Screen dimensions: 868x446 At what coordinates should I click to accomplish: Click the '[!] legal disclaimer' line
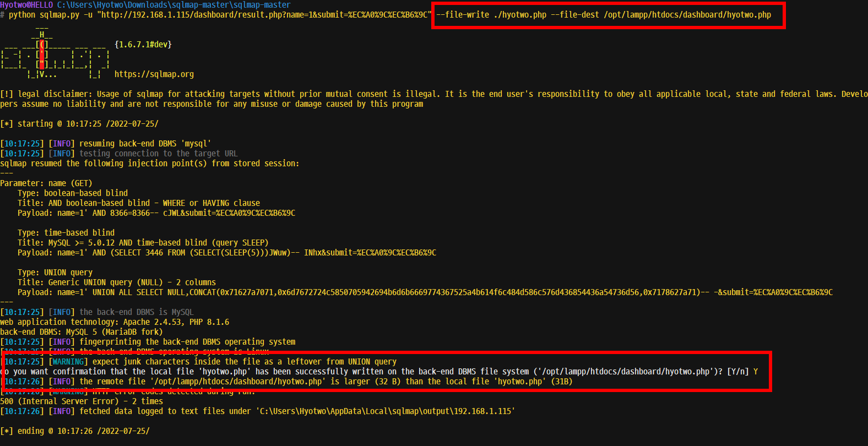click(x=434, y=99)
